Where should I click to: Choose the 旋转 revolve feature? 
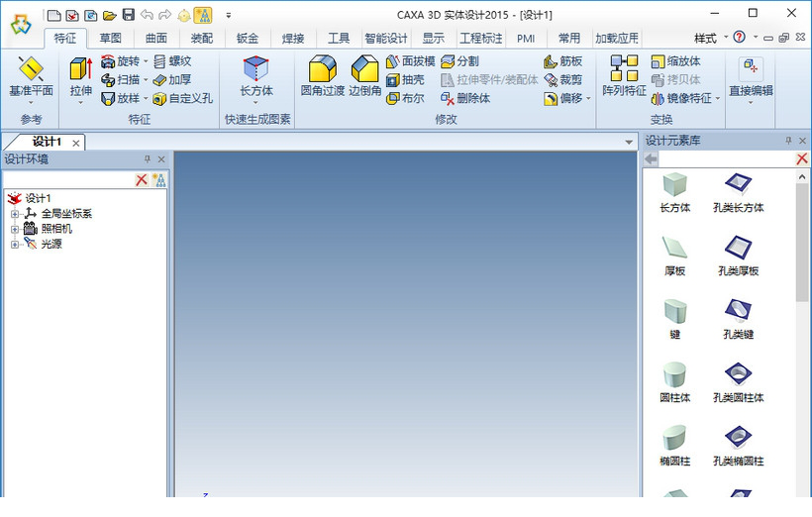point(120,61)
